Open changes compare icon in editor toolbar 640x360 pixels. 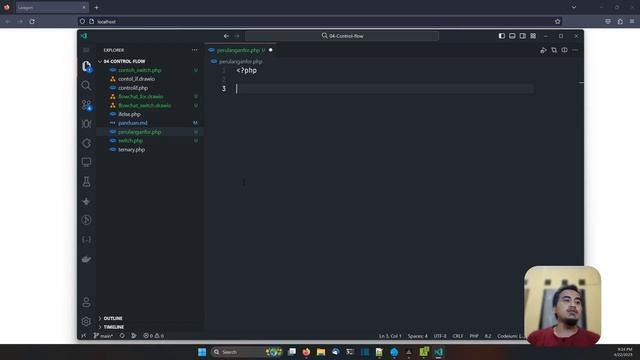[x=554, y=50]
